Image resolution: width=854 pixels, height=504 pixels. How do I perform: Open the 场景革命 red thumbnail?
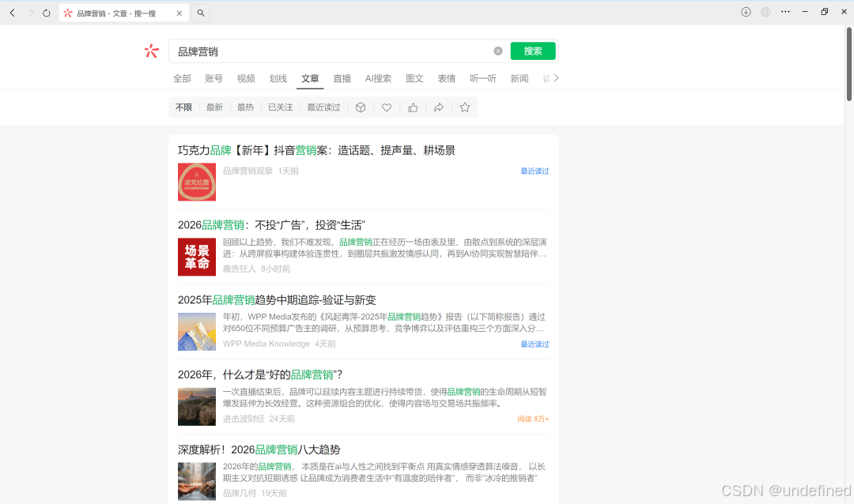point(197,257)
